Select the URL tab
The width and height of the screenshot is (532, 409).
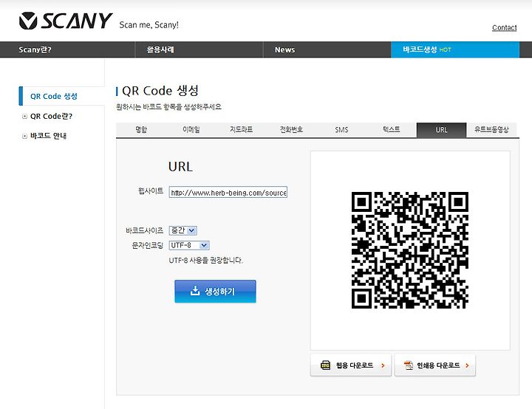(441, 130)
